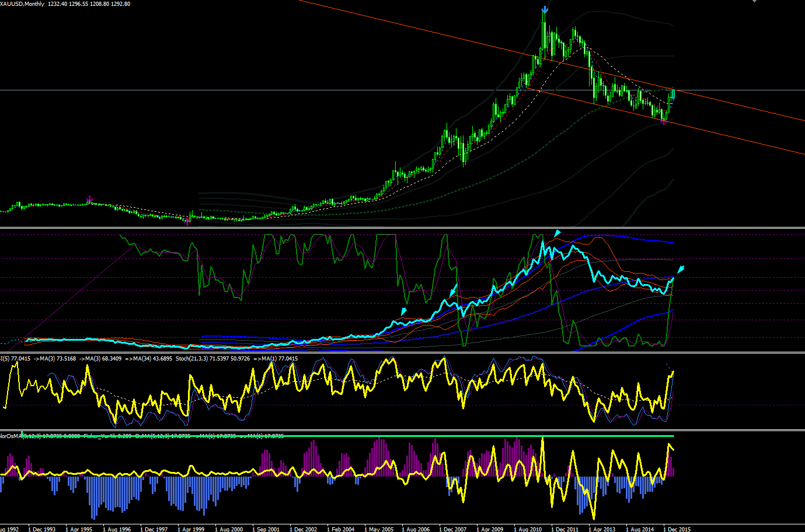This screenshot has width=805, height=532.
Task: Select the magenta up arrow under the 1999 low
Action: coord(188,220)
